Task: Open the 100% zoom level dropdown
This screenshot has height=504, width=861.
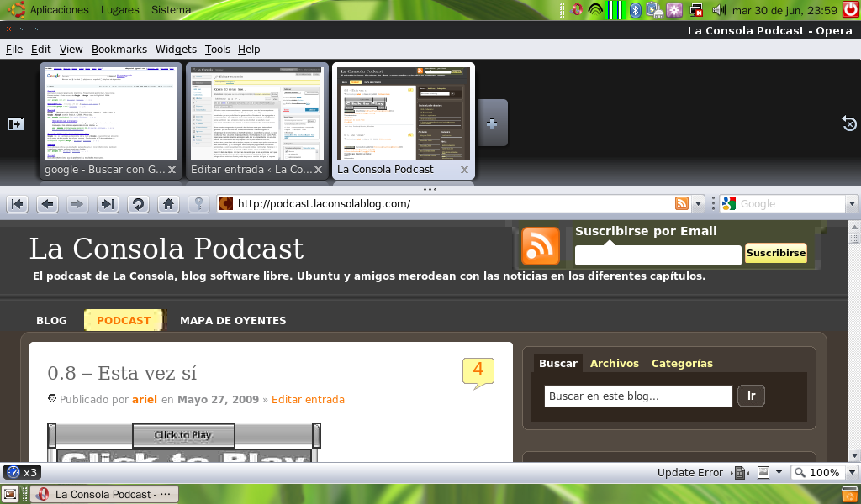Action: (x=852, y=472)
